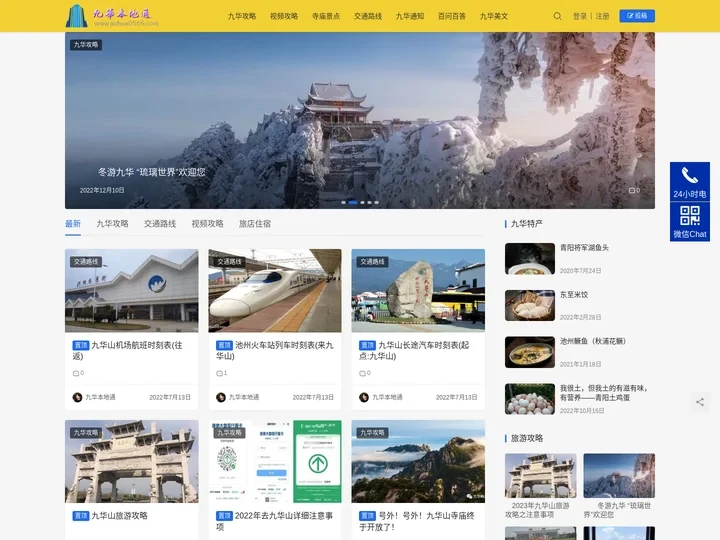Viewport: 720px width, 540px height.
Task: Open the stone monument bus station thumbnail
Action: click(x=418, y=291)
